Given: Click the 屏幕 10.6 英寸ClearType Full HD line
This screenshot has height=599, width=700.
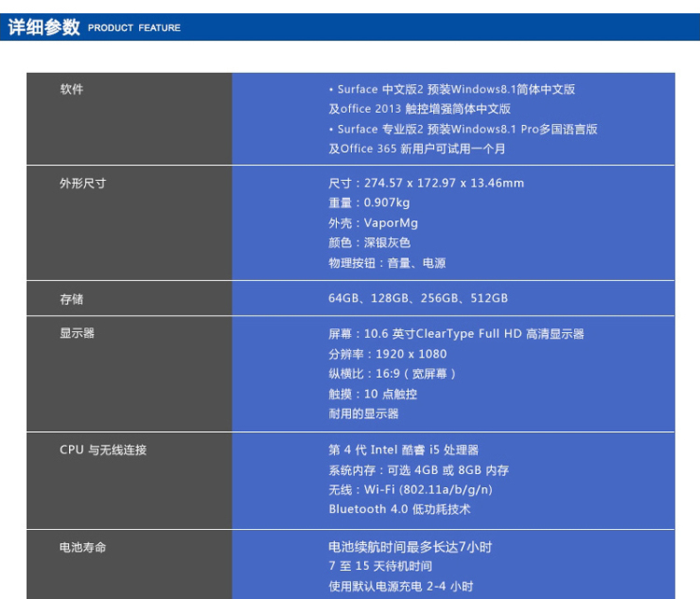Looking at the screenshot, I should 456,334.
